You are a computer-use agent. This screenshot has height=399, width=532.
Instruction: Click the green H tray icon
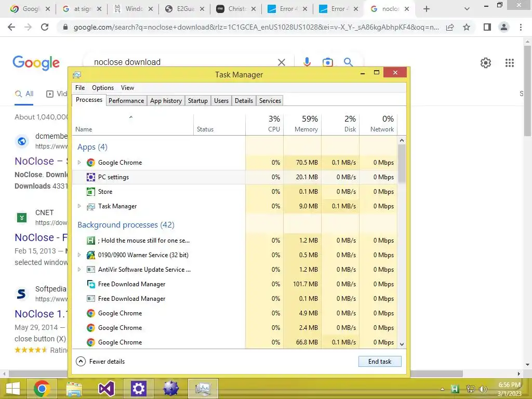455,389
